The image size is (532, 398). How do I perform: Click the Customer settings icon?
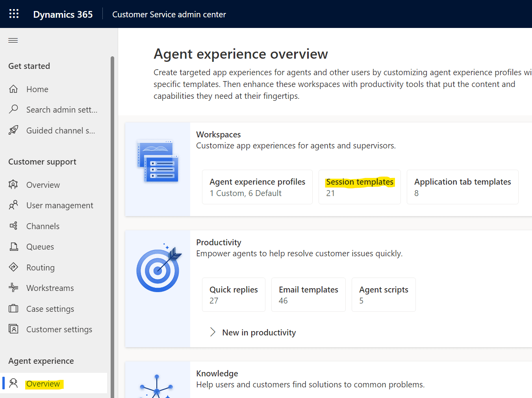coord(13,329)
